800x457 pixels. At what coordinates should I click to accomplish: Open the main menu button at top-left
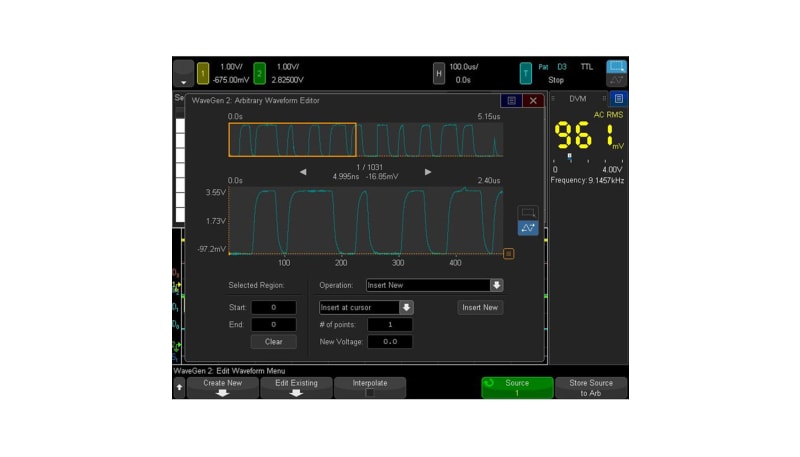(183, 73)
